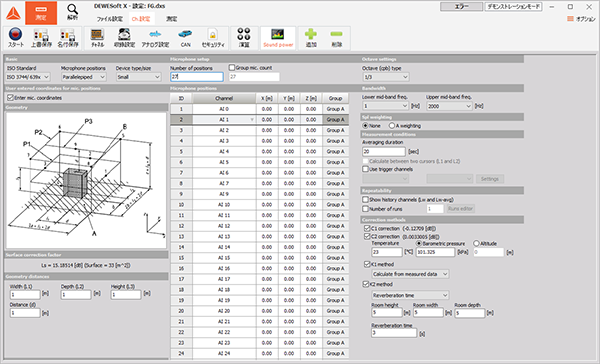Click the Depth (L2) input field
Screen dimensions: 600x364
pos(76,295)
